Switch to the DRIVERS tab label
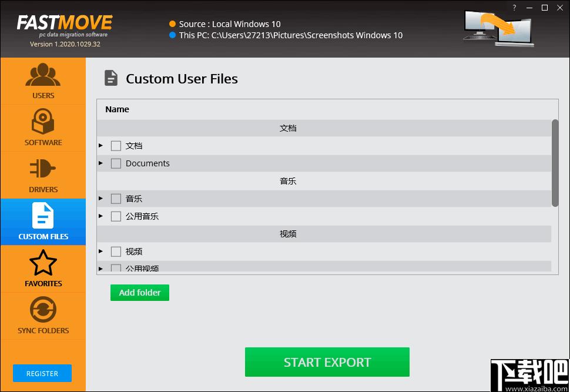The height and width of the screenshot is (392, 570). pyautogui.click(x=43, y=189)
